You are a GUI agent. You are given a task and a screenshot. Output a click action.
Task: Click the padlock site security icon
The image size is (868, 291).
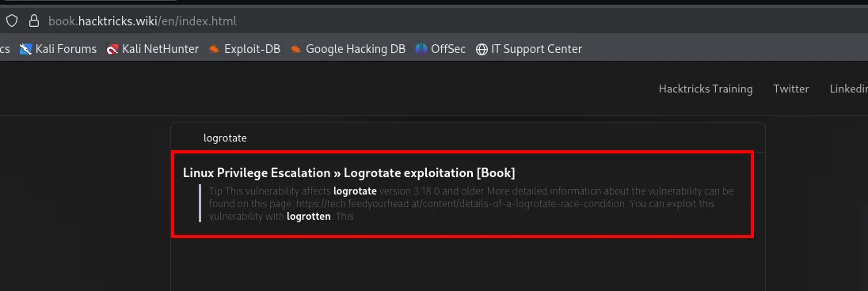pos(34,21)
